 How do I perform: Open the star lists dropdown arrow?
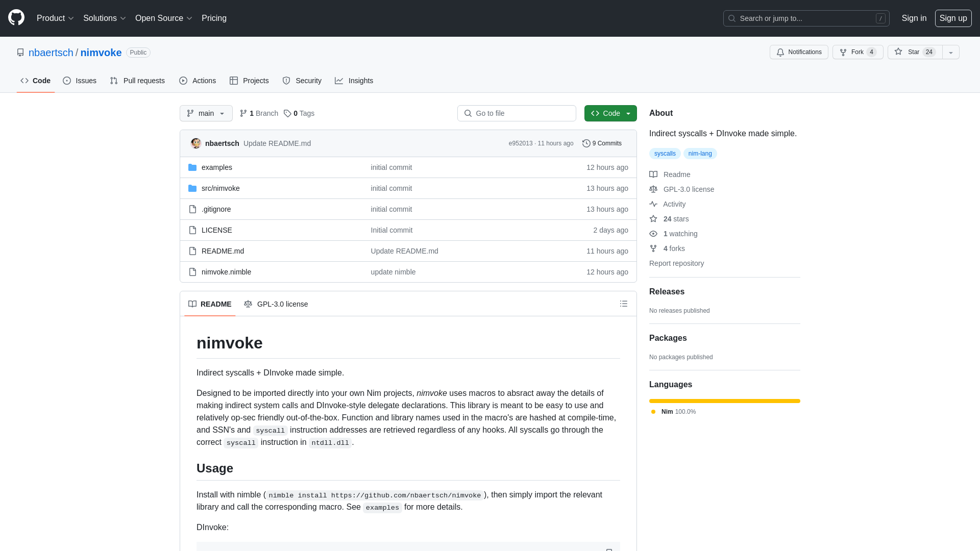tap(951, 52)
